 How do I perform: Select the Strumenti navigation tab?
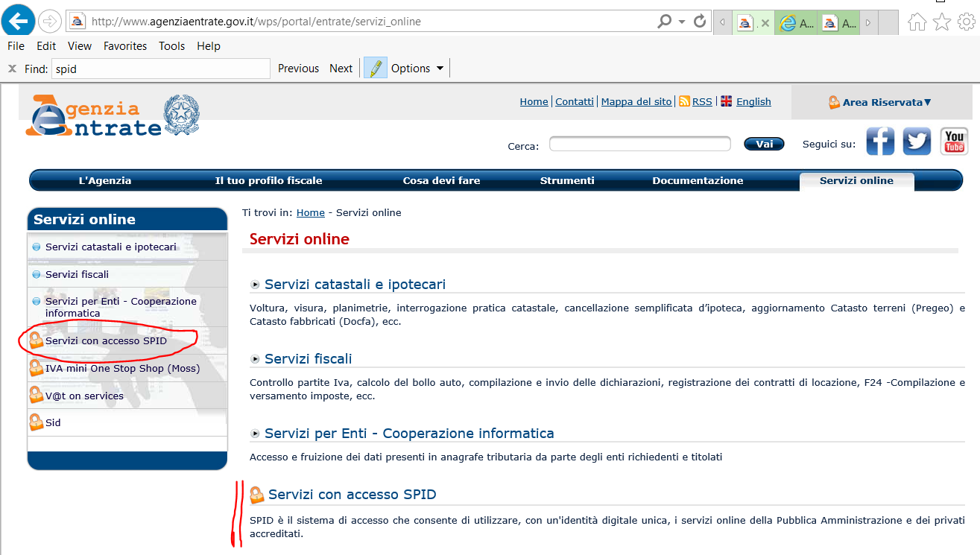pyautogui.click(x=567, y=181)
